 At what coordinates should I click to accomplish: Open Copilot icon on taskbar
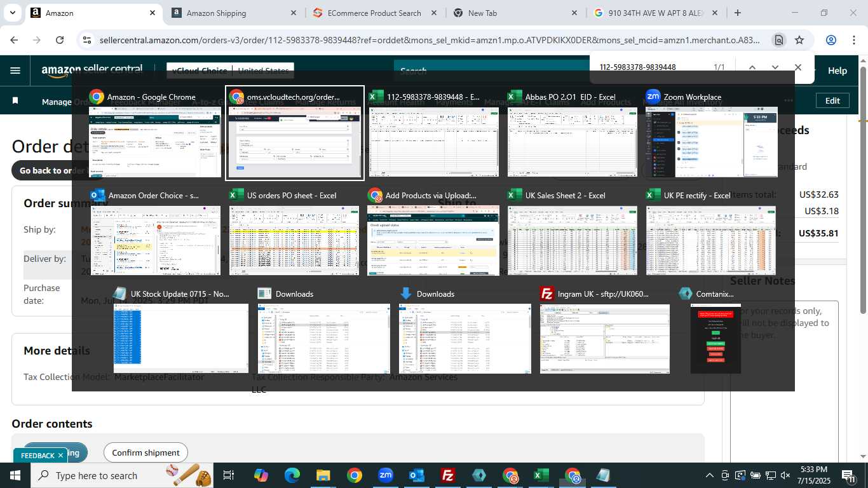pos(261,475)
